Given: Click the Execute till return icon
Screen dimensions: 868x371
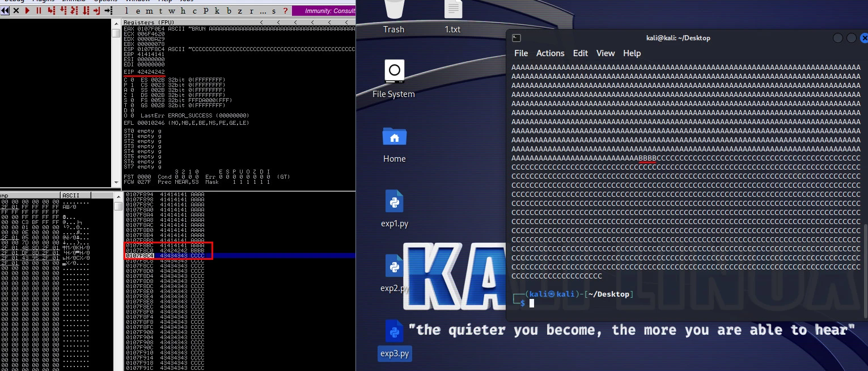Looking at the screenshot, I should (x=96, y=10).
